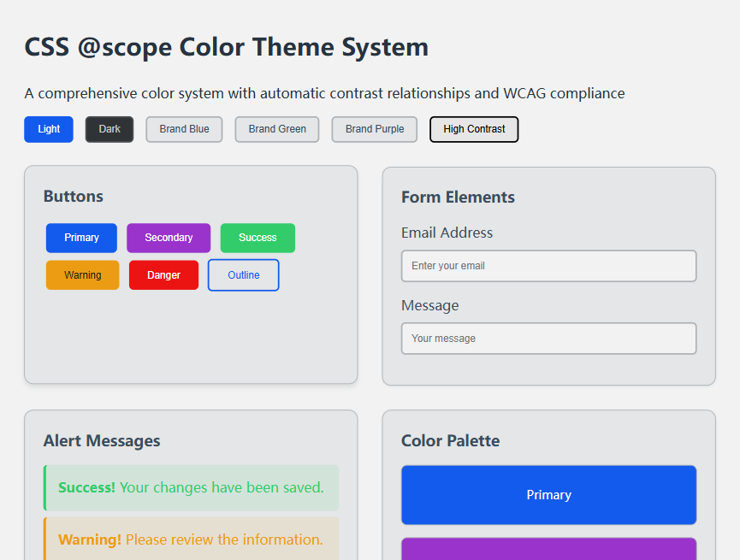Click the green Success button
Image resolution: width=740 pixels, height=560 pixels.
coord(258,238)
